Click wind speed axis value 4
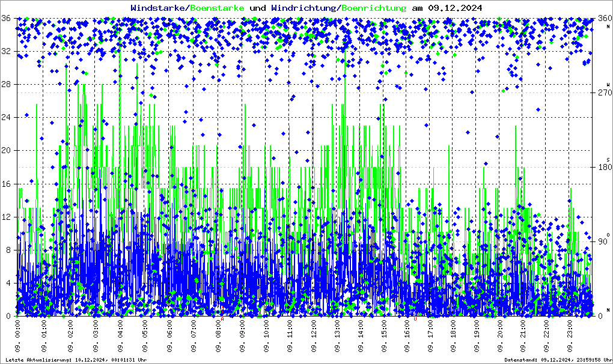Screen dimensions: 613x364 (8, 283)
